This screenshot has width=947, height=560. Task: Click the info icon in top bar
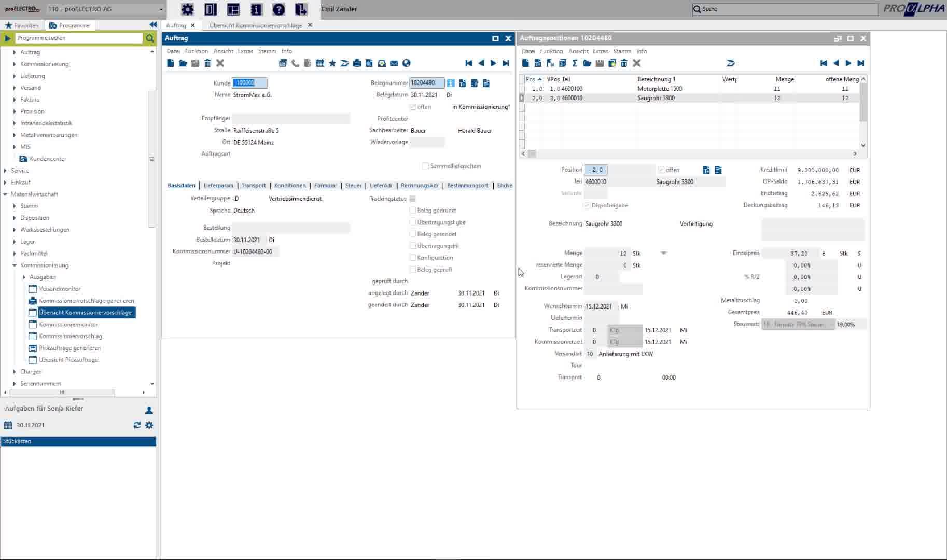[x=256, y=9]
